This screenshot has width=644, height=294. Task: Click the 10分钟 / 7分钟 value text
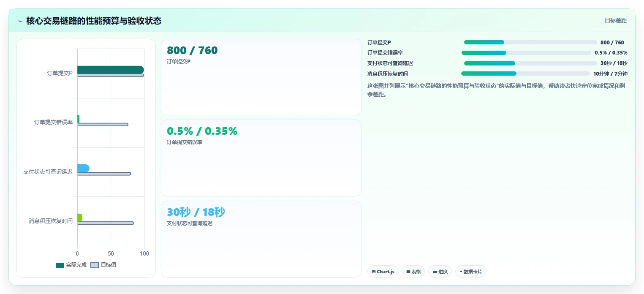[x=610, y=73]
